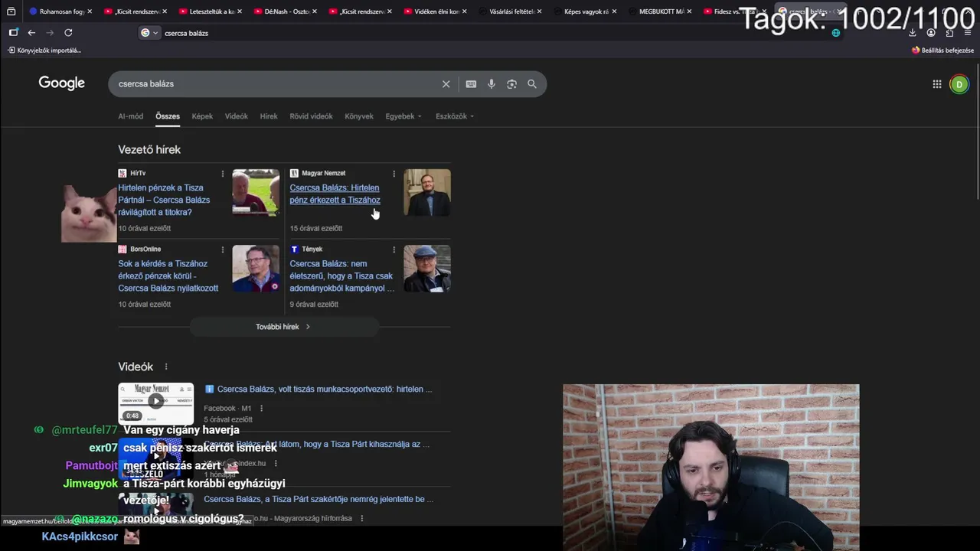Open the browser application menu
Screen dimensions: 980x551
(968, 33)
